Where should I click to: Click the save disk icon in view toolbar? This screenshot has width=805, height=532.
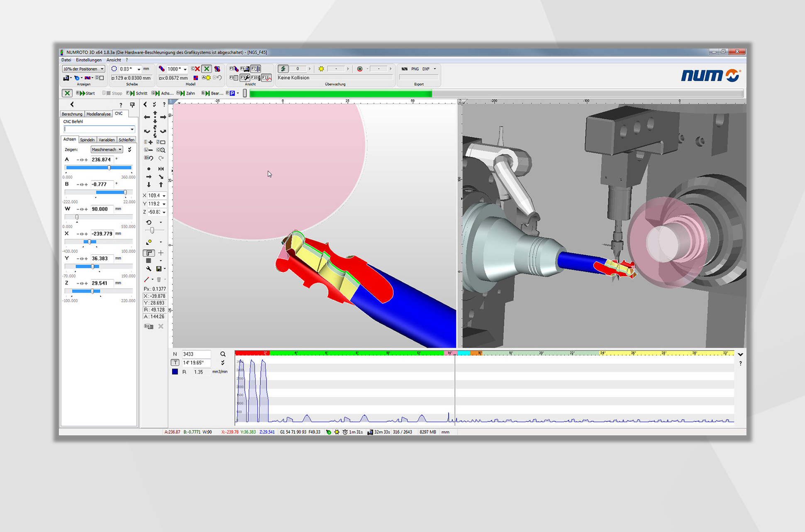click(x=159, y=269)
